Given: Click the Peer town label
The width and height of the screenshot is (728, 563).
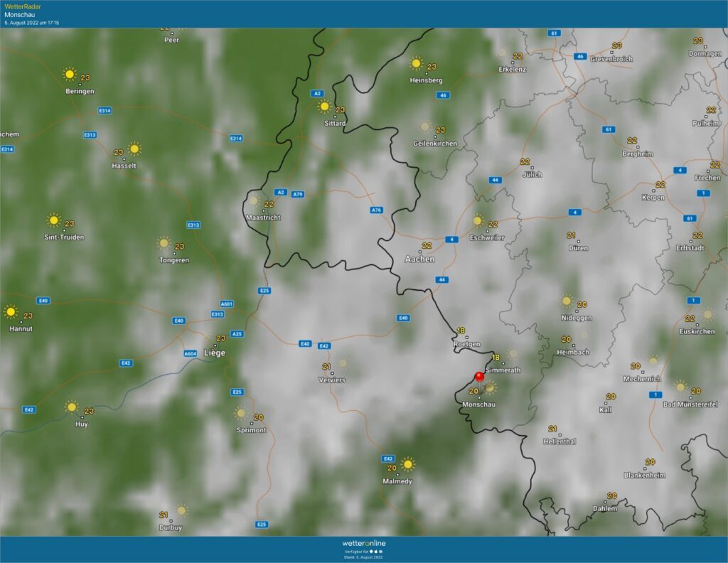Looking at the screenshot, I should pyautogui.click(x=172, y=40).
